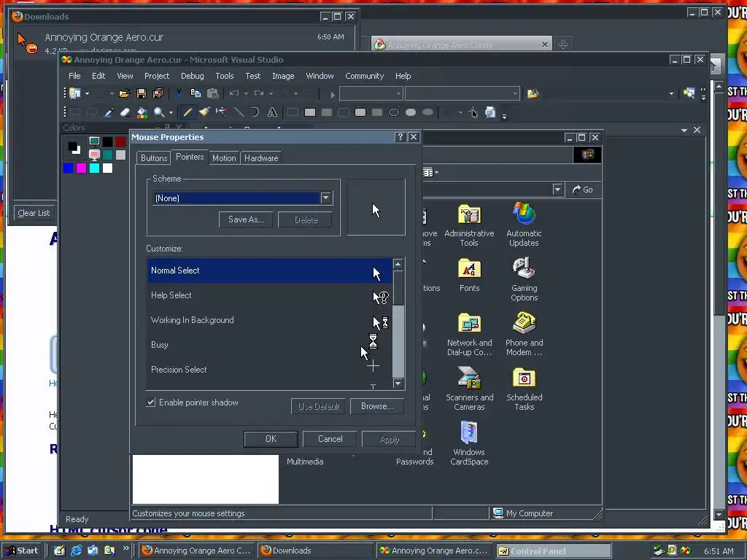Image resolution: width=747 pixels, height=560 pixels.
Task: Open a new Firefox tab with plus button
Action: (x=562, y=44)
